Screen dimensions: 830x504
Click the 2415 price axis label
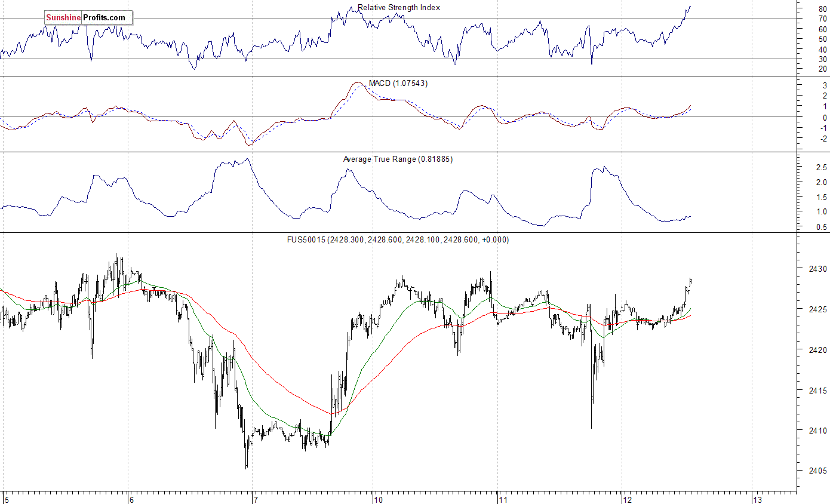click(x=819, y=391)
